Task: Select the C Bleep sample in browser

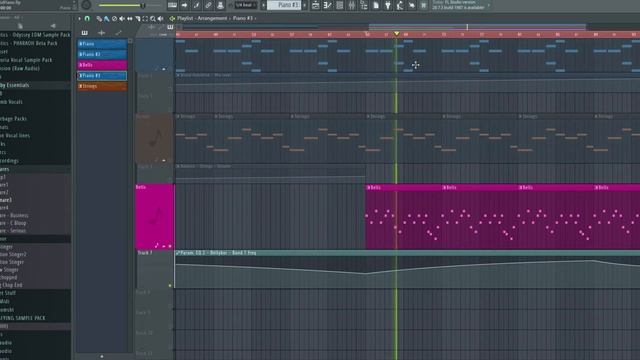Action: tap(13, 223)
